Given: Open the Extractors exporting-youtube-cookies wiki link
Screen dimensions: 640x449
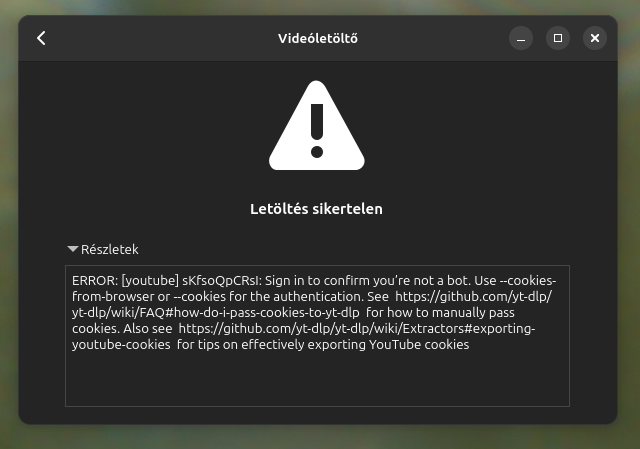Looking at the screenshot, I should 357,329.
